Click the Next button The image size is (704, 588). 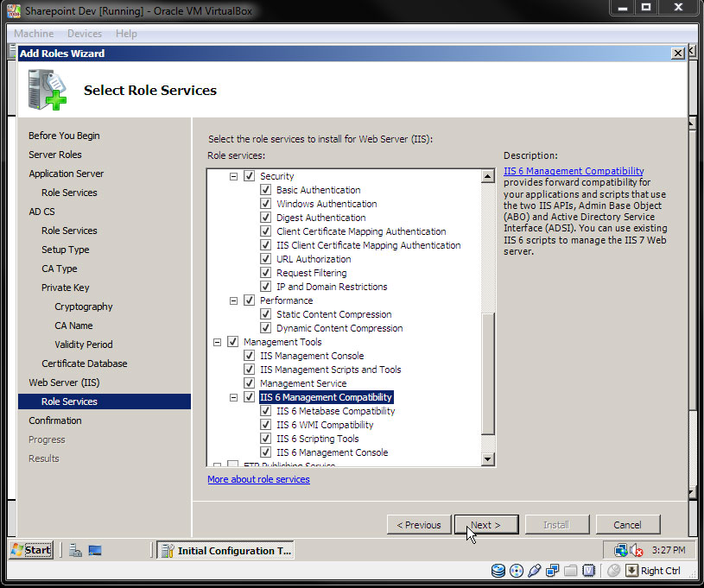[x=486, y=525]
